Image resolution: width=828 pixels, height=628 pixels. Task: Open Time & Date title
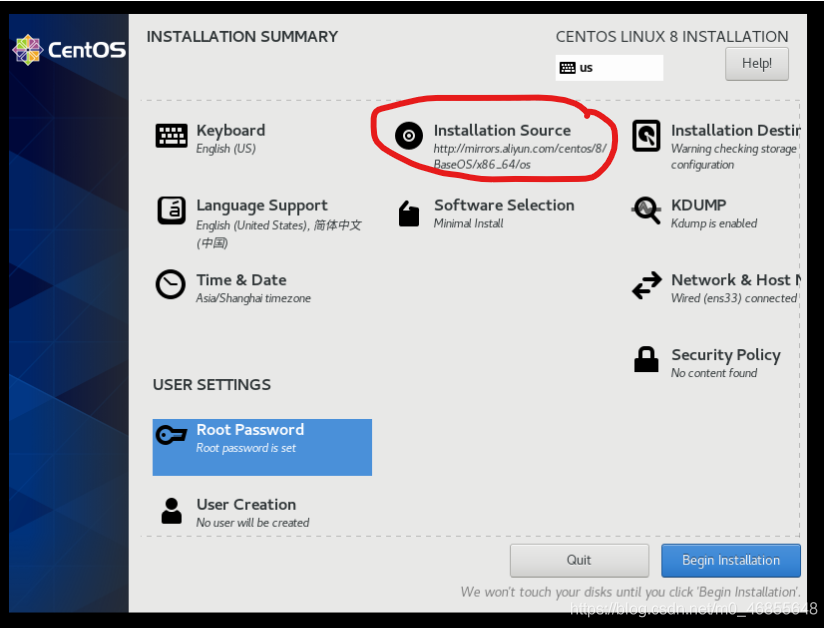pos(241,280)
